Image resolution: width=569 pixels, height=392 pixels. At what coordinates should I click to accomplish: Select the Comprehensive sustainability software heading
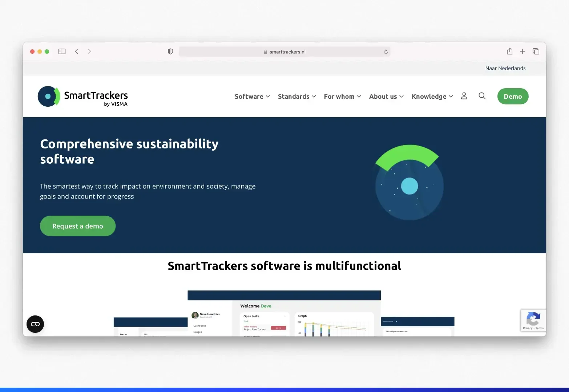pyautogui.click(x=129, y=152)
